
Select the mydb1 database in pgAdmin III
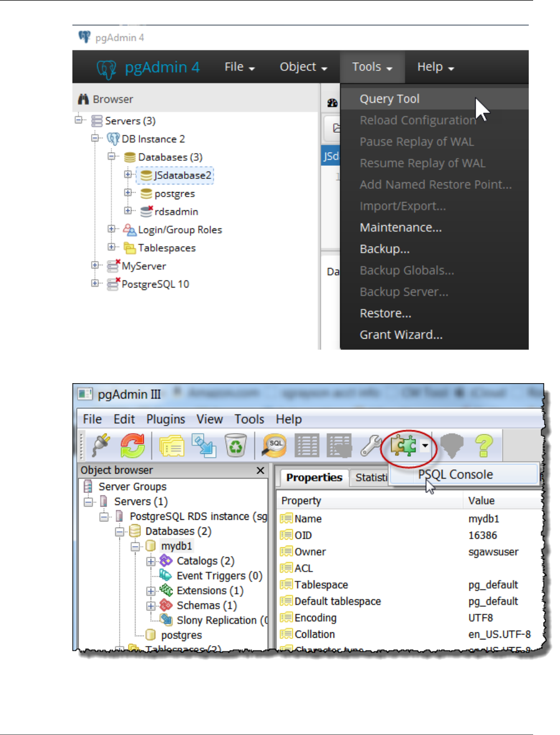click(x=177, y=546)
